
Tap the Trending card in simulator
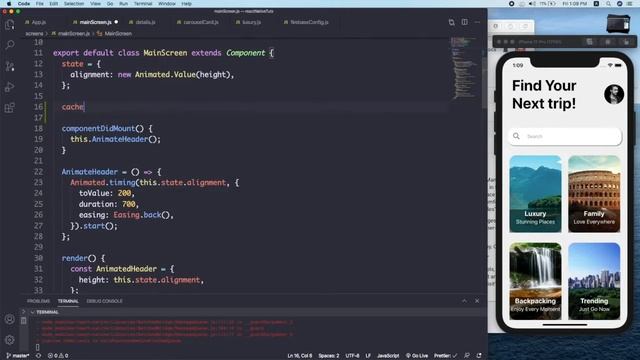pyautogui.click(x=594, y=281)
